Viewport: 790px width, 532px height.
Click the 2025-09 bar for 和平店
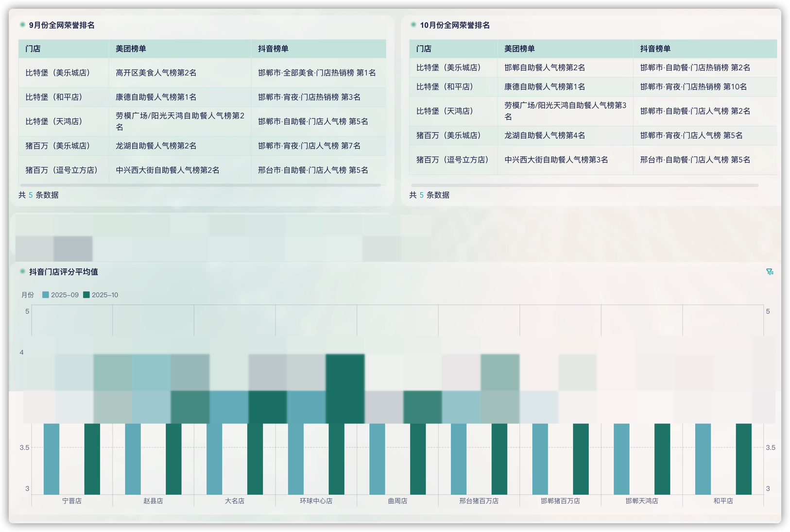pyautogui.click(x=703, y=459)
